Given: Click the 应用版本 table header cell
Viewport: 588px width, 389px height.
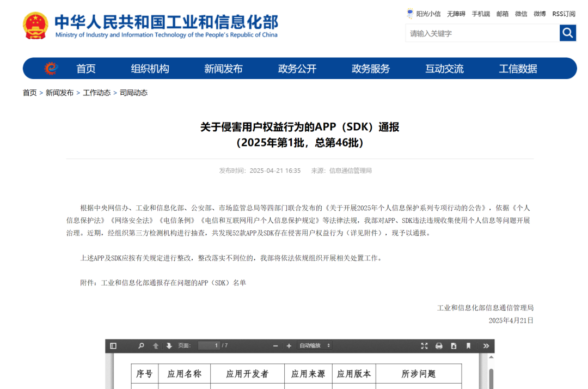Looking at the screenshot, I should pyautogui.click(x=354, y=374).
